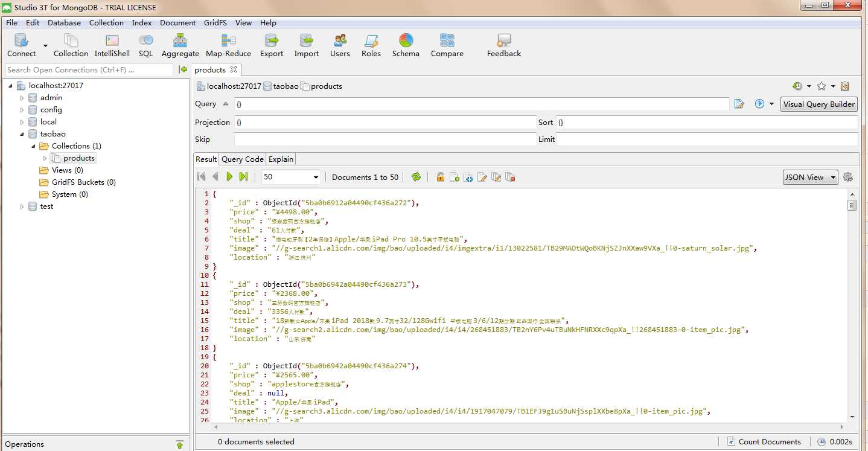Click the Visual Query Builder button
Image resolution: width=868 pixels, height=451 pixels.
[x=819, y=104]
